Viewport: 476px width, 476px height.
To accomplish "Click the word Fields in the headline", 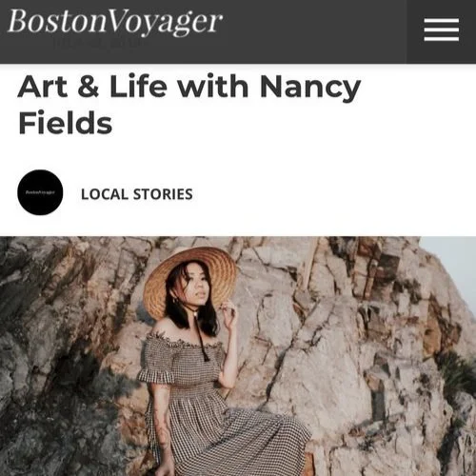I will click(65, 123).
